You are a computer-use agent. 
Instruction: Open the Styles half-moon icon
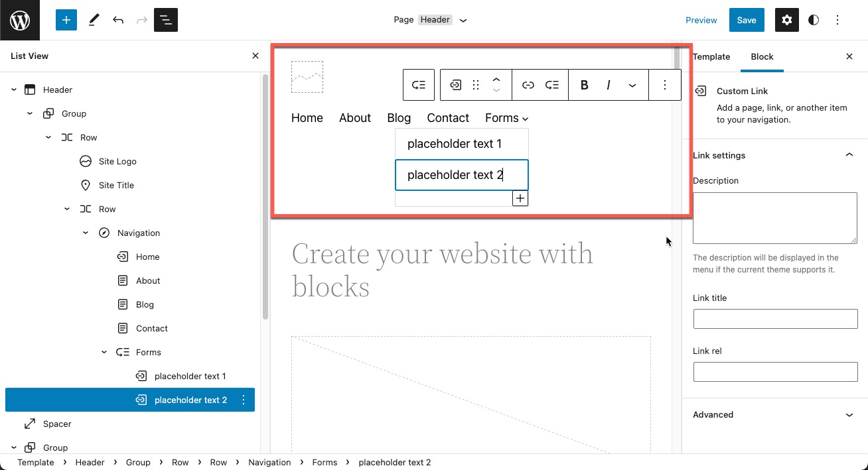point(813,20)
